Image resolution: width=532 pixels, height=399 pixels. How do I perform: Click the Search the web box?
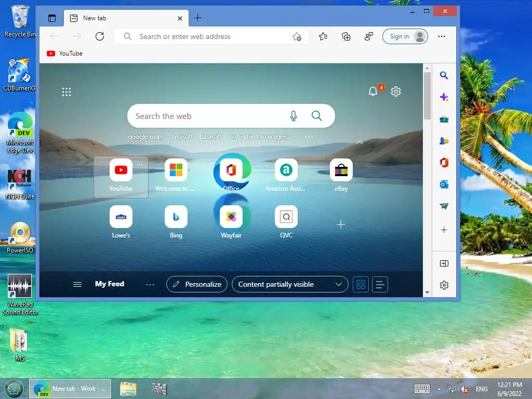coord(231,116)
